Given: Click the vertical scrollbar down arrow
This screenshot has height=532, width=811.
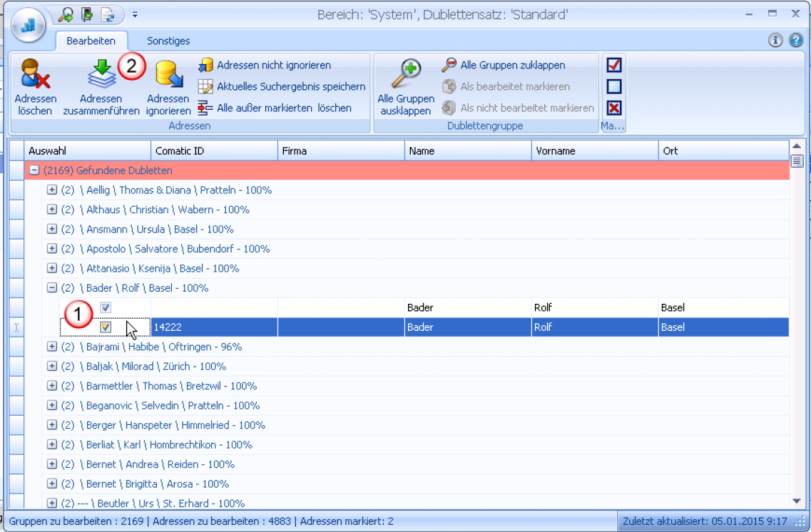Looking at the screenshot, I should 797,501.
